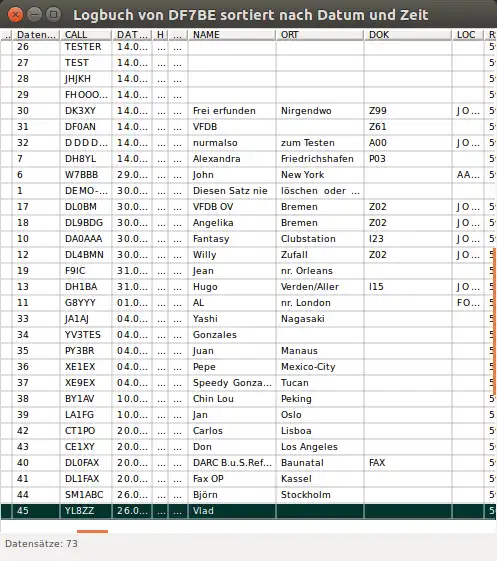Click the Daten... column header

36,35
